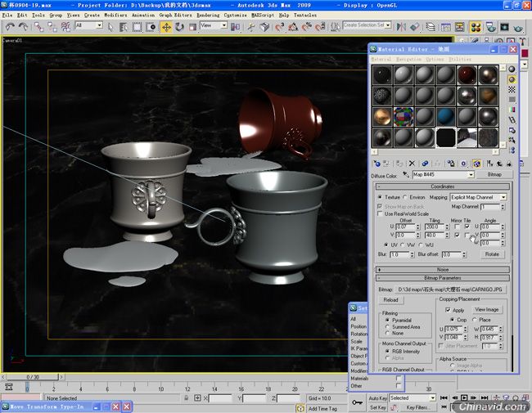
Task: Open the Mapping type dropdown
Action: pyautogui.click(x=479, y=197)
